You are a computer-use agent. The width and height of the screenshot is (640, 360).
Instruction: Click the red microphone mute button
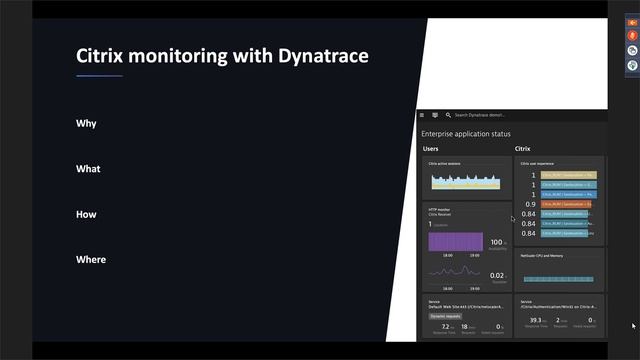pyautogui.click(x=632, y=36)
